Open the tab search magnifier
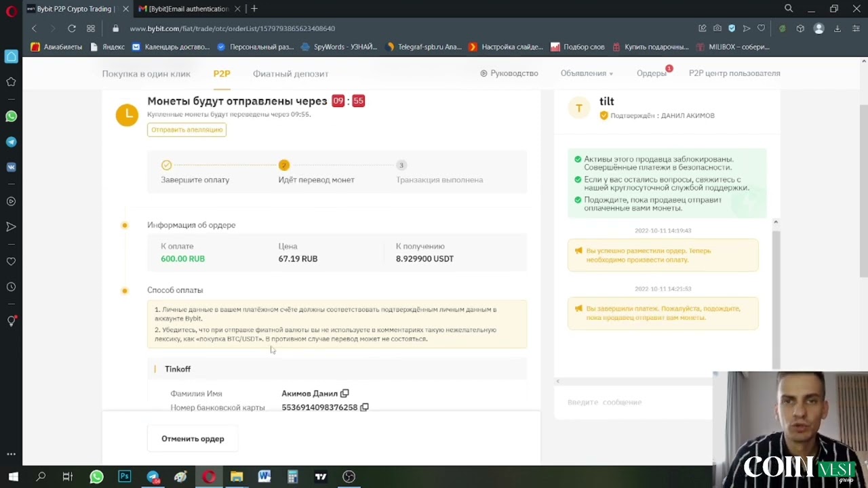 tap(789, 9)
